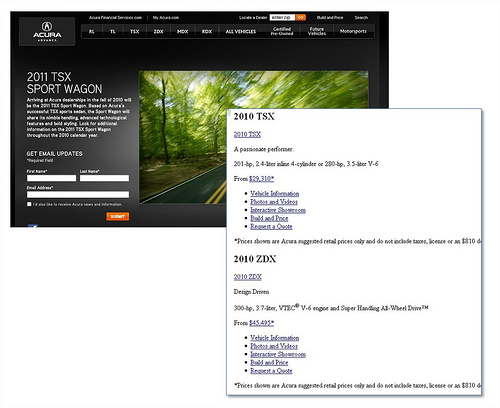Open the TSX nav tab

point(135,31)
